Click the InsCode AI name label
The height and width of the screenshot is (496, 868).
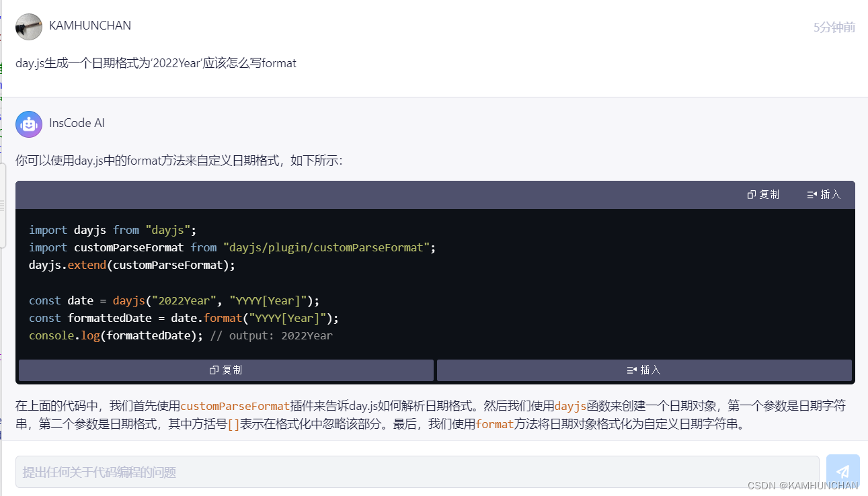(x=77, y=123)
